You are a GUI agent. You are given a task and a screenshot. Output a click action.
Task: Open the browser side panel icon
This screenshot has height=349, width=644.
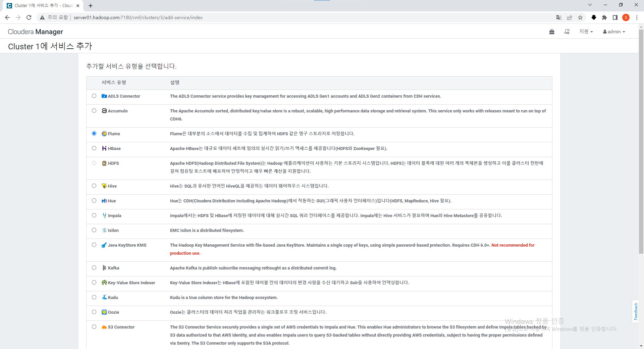point(615,17)
